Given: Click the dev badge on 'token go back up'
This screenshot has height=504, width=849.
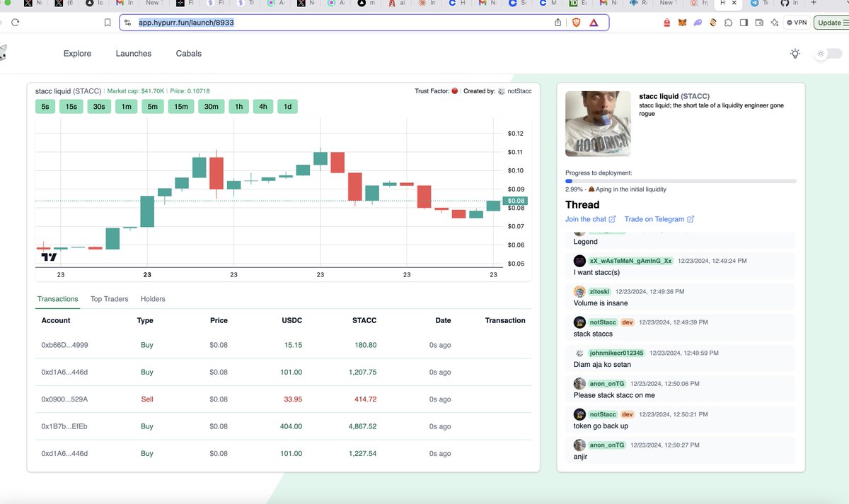Looking at the screenshot, I should (628, 414).
